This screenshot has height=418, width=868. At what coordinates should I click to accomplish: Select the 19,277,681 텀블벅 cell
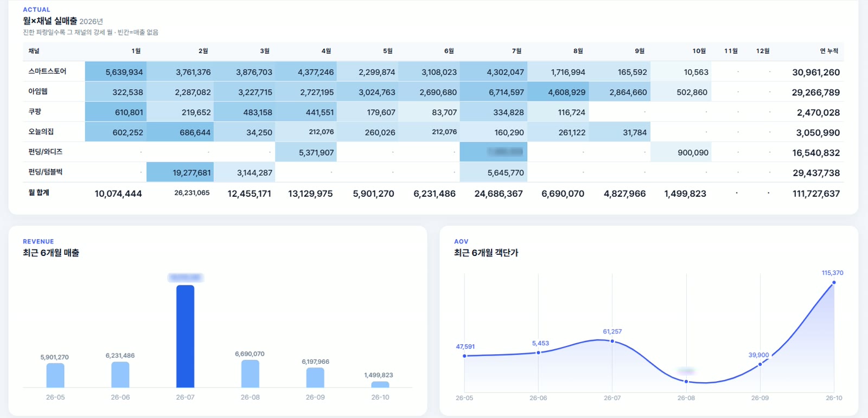(x=180, y=172)
